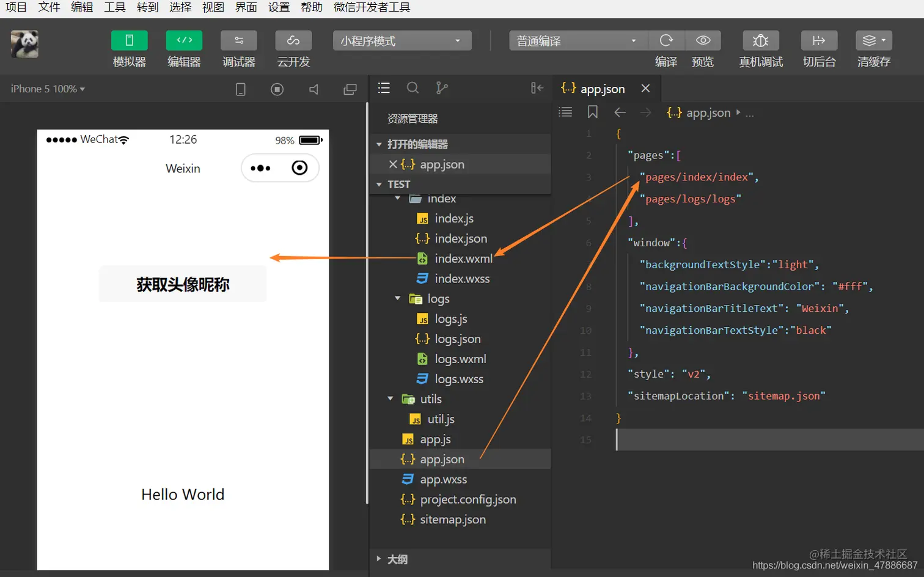Click the panda user avatar

(x=24, y=44)
